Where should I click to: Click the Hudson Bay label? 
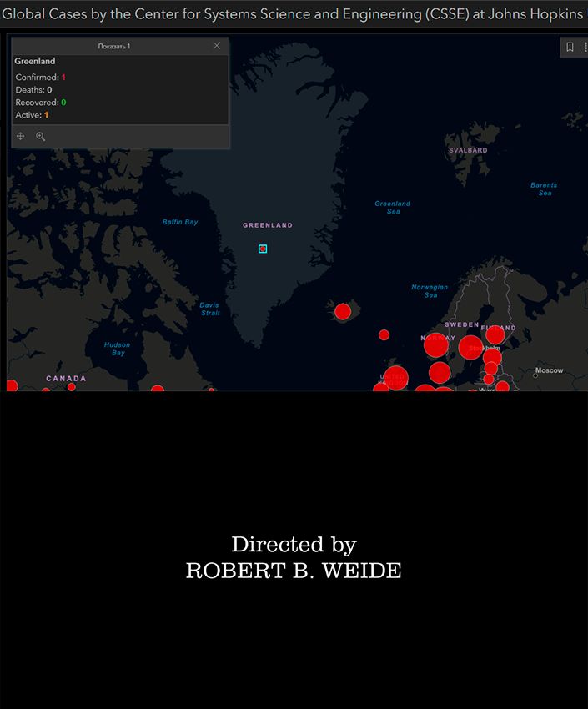pos(117,349)
